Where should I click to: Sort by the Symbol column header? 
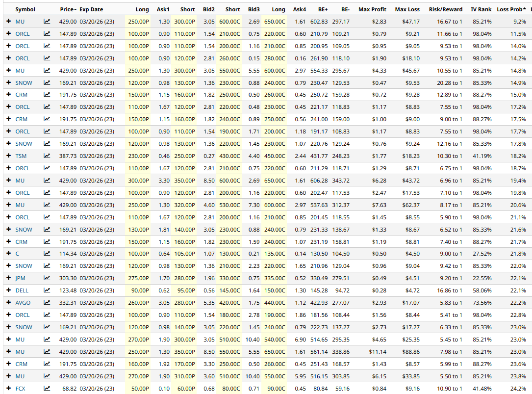(25, 9)
